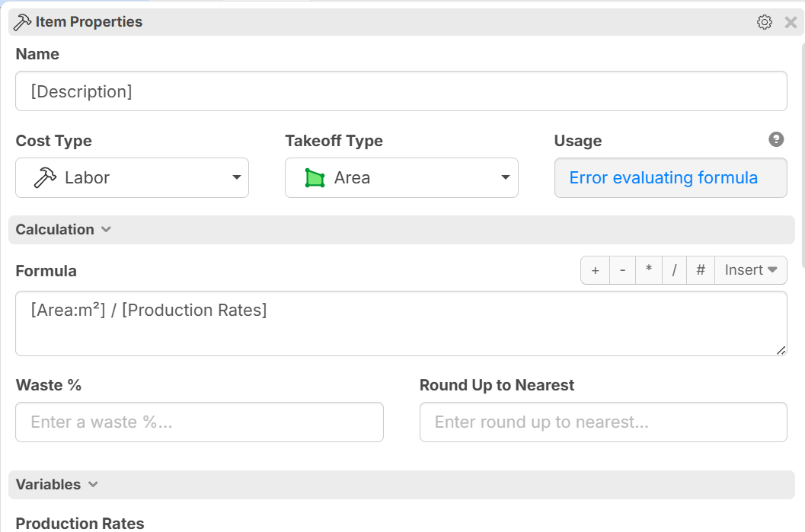
Task: Focus the Round Up to Nearest field
Action: pos(602,422)
